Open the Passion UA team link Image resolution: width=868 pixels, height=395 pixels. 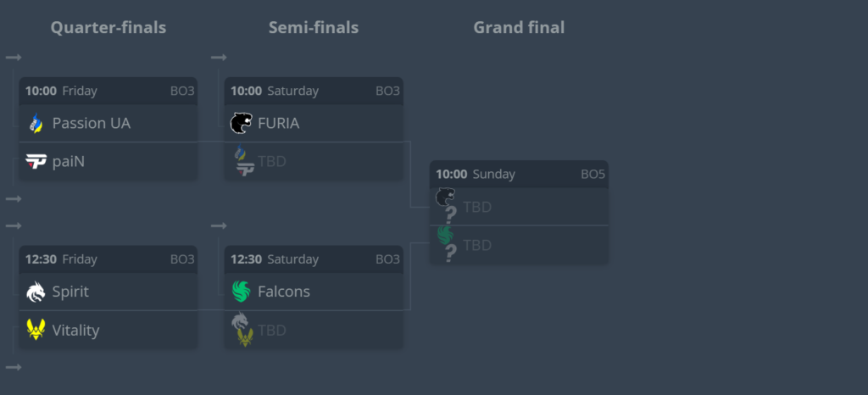(91, 124)
